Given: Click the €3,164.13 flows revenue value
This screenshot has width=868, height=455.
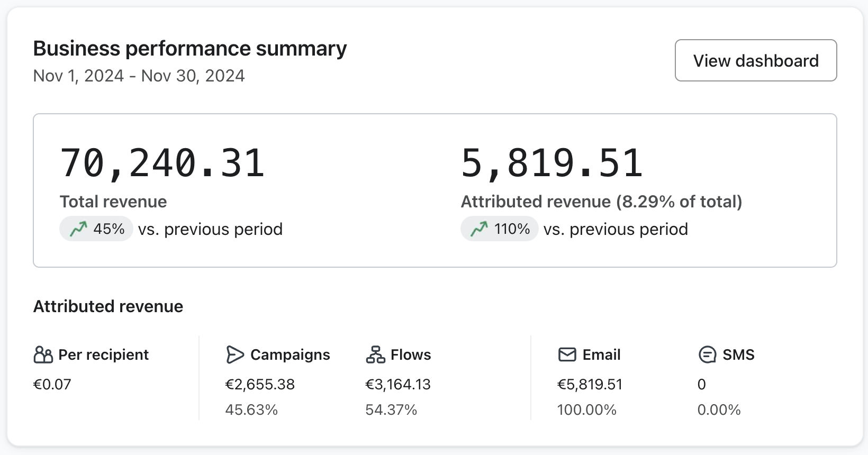Looking at the screenshot, I should 398,384.
